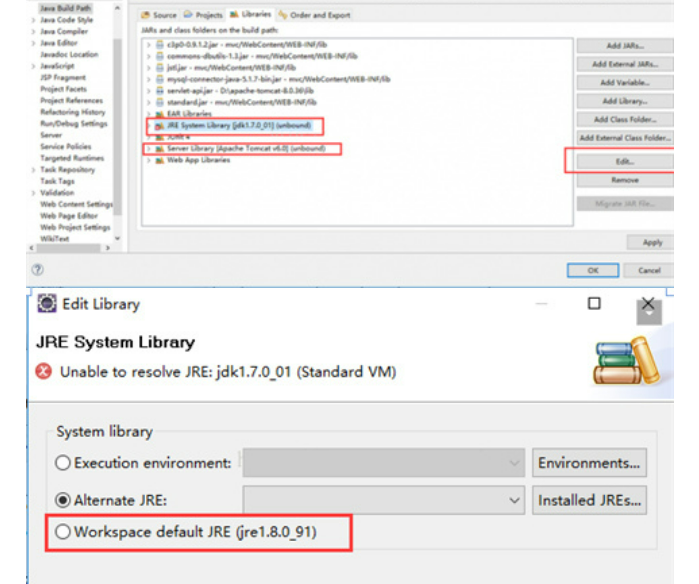Viewport: 699px width, 584px height.
Task: Open the Source tab
Action: pos(160,15)
